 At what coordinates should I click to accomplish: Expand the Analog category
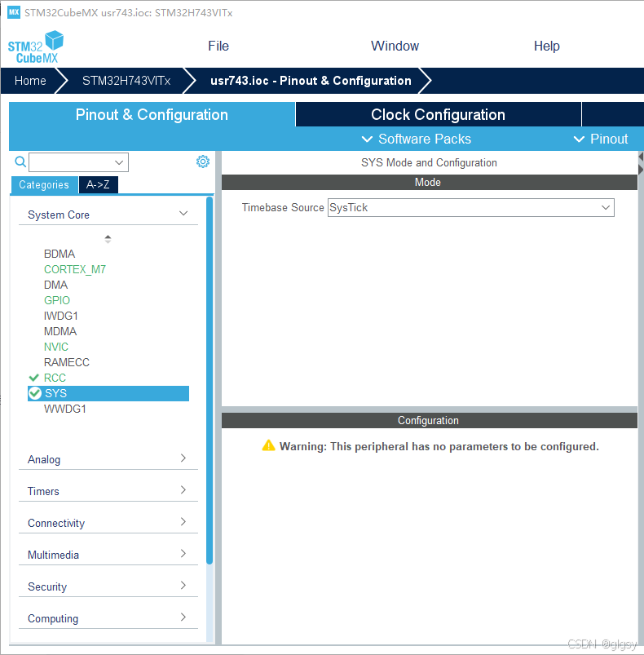point(108,459)
